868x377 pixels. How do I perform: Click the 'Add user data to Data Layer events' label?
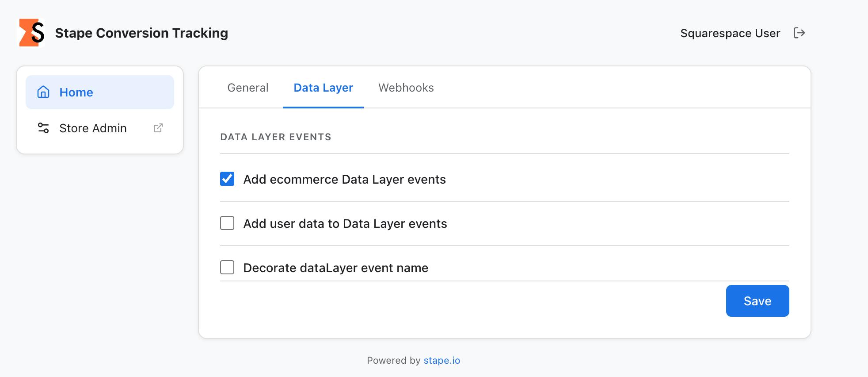[345, 223]
